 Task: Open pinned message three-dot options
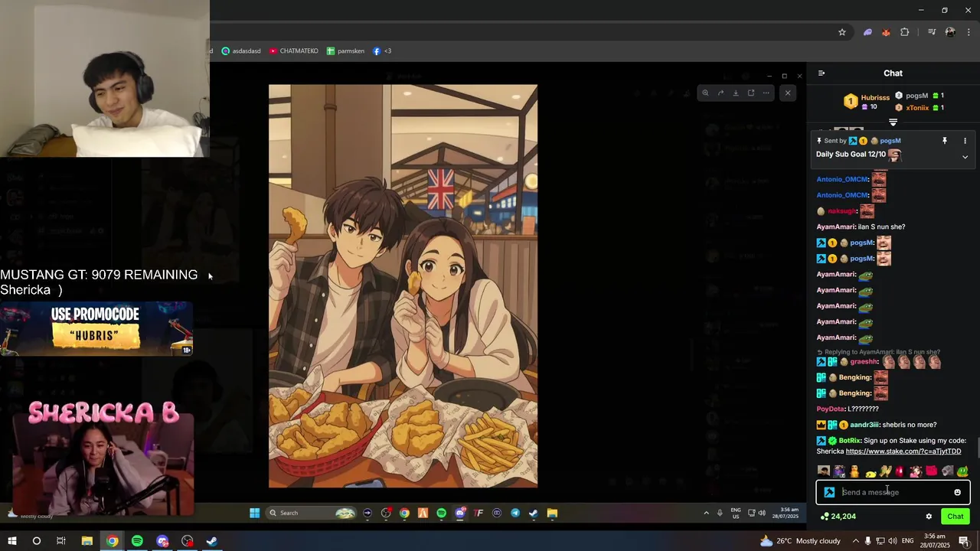point(965,141)
